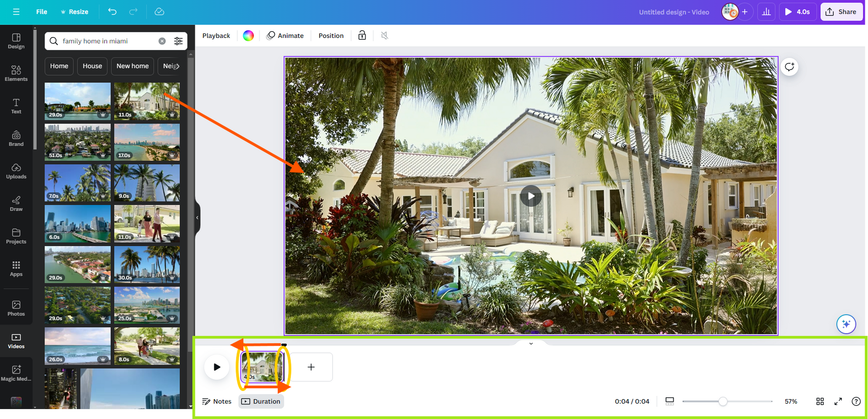Select the 9.0s palm and tower video
This screenshot has height=419, width=868.
tap(147, 183)
